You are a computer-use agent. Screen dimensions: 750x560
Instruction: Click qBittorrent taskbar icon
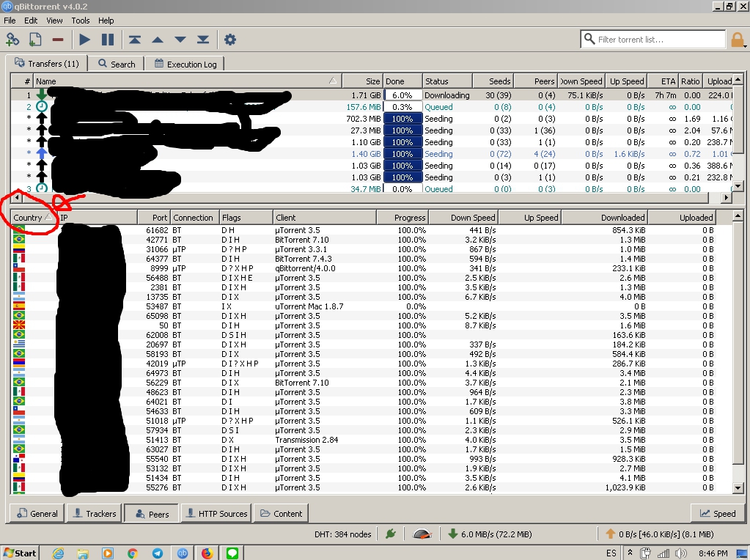[183, 553]
